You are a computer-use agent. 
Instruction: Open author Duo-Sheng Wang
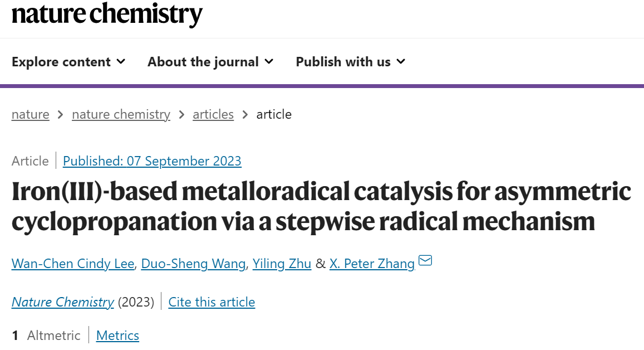point(194,263)
